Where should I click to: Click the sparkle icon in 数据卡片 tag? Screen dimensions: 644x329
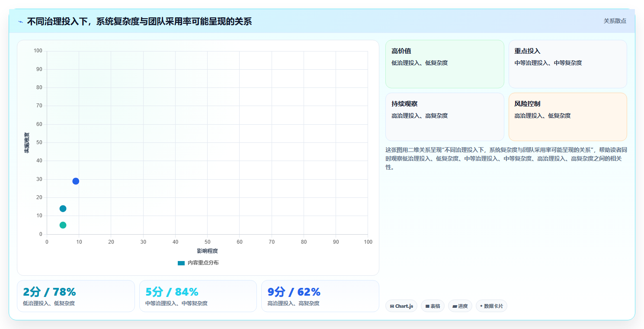[481, 306]
